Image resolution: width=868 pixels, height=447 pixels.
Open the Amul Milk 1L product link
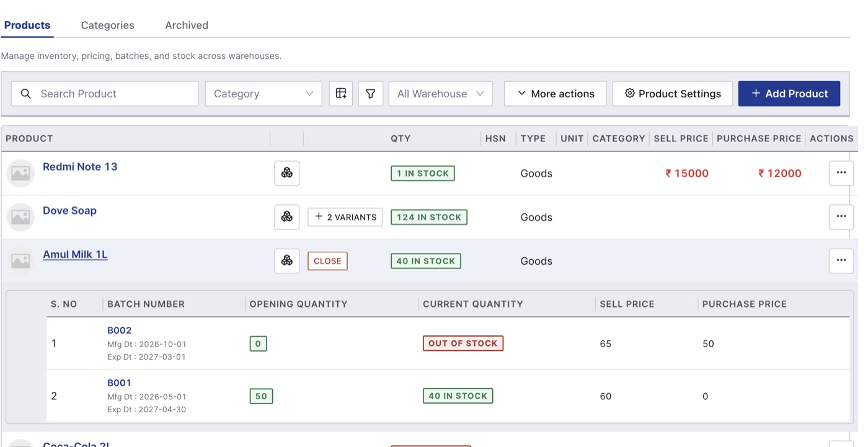pos(75,255)
